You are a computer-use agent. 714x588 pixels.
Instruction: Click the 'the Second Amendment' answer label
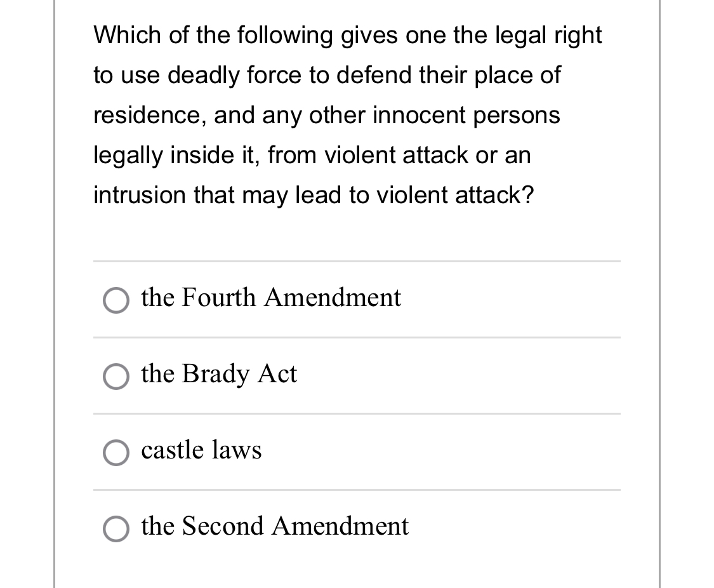[x=275, y=526]
